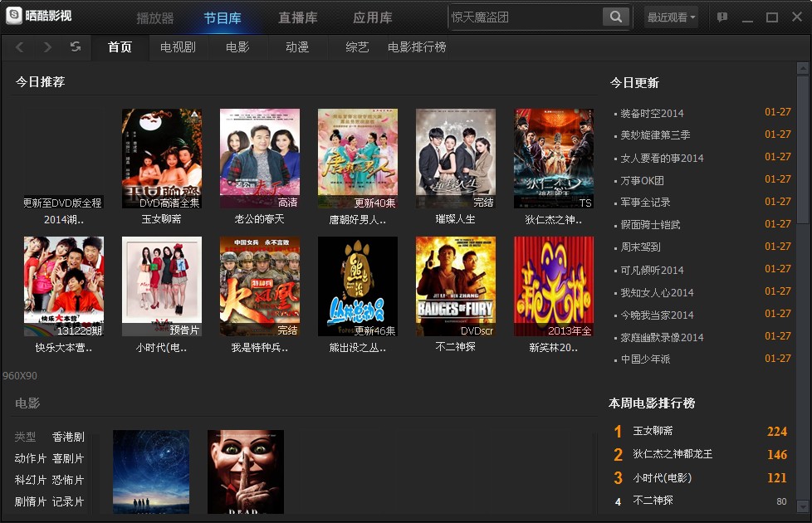The height and width of the screenshot is (523, 812).
Task: Open the 新笑林 poster
Action: 554,286
